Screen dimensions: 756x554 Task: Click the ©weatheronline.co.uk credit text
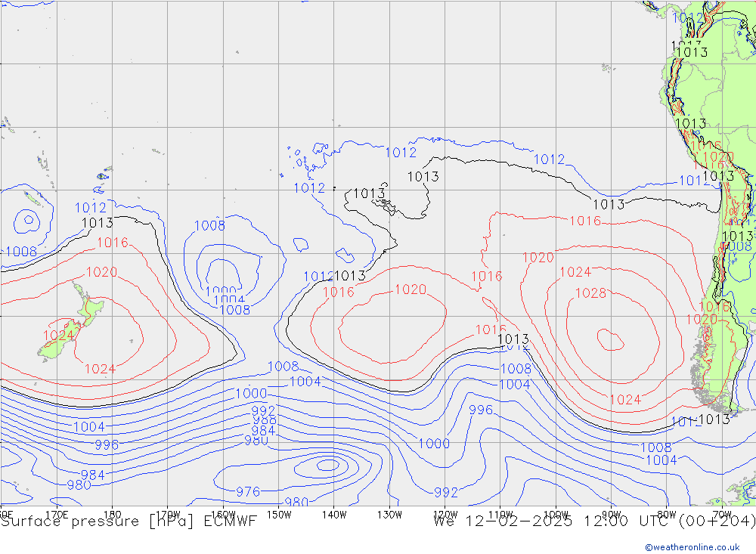[692, 547]
